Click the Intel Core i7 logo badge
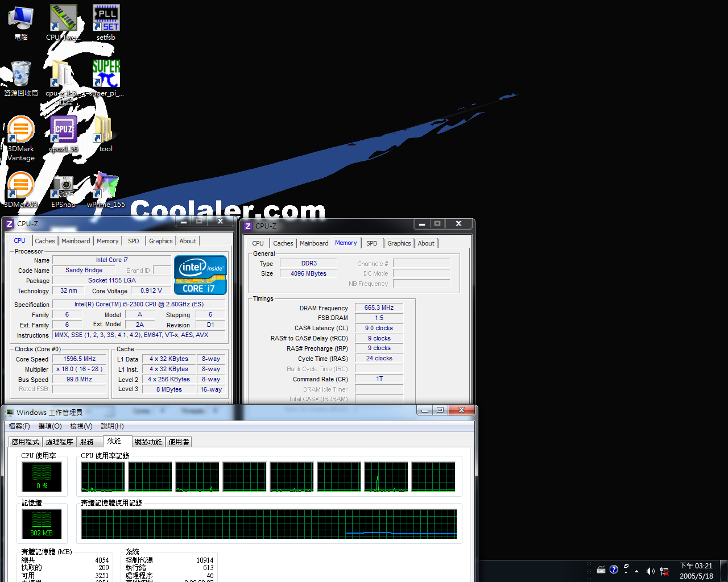This screenshot has height=582, width=728. tap(201, 275)
